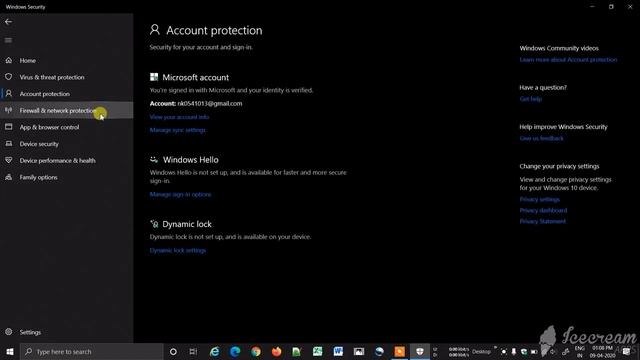The image size is (640, 360).
Task: Select the Device performance heart icon
Action: (x=9, y=160)
